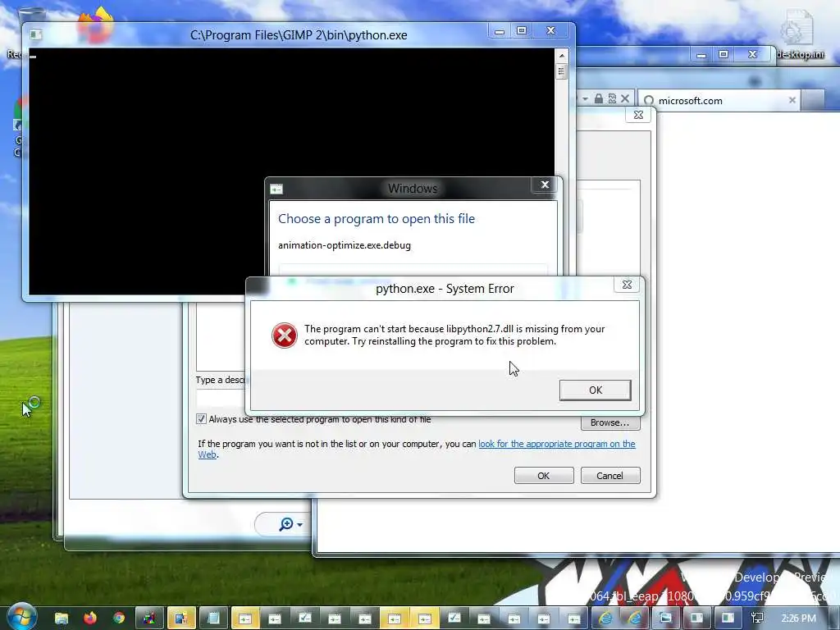
Task: Click the network icon in system tray
Action: coord(757,619)
